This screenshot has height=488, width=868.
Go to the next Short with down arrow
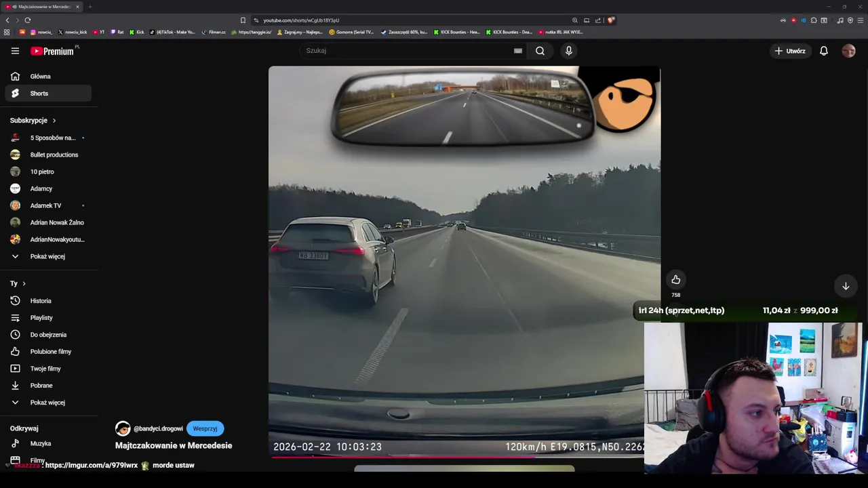pyautogui.click(x=846, y=286)
